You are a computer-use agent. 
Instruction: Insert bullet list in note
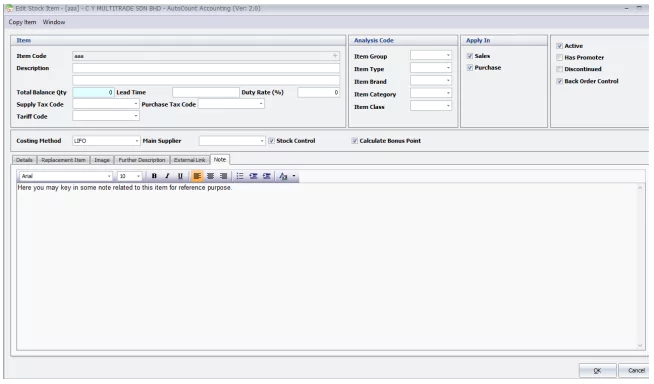point(240,176)
